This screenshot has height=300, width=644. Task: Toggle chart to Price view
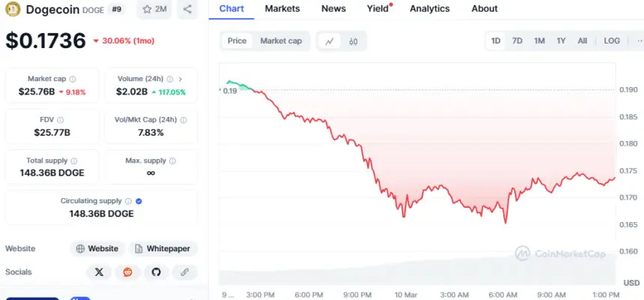pos(237,41)
